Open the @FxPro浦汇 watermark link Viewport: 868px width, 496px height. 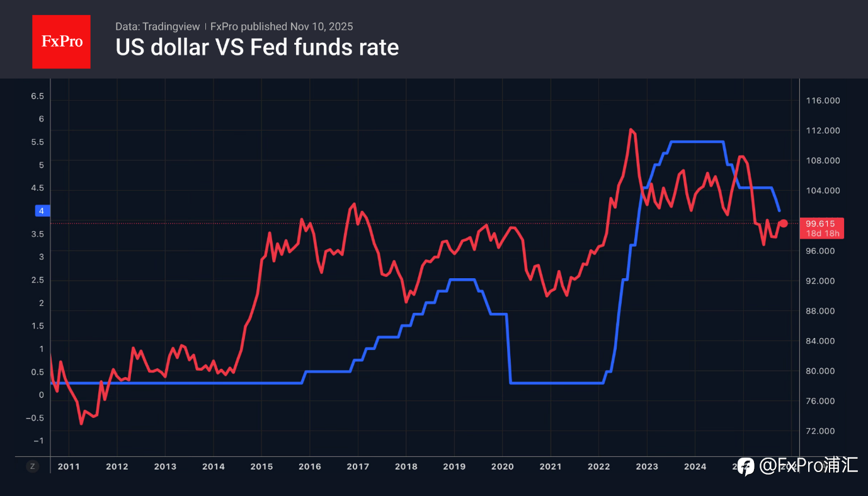coord(809,466)
